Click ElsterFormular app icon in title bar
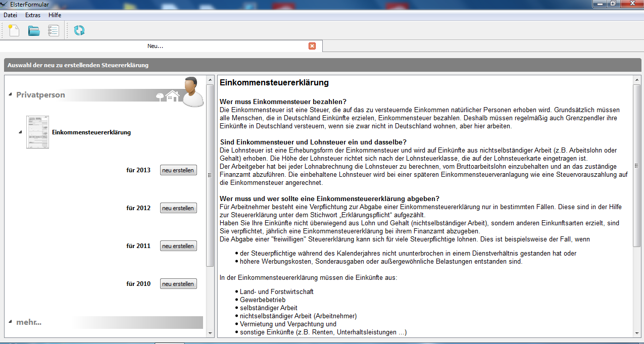The width and height of the screenshot is (644, 344). click(5, 4)
